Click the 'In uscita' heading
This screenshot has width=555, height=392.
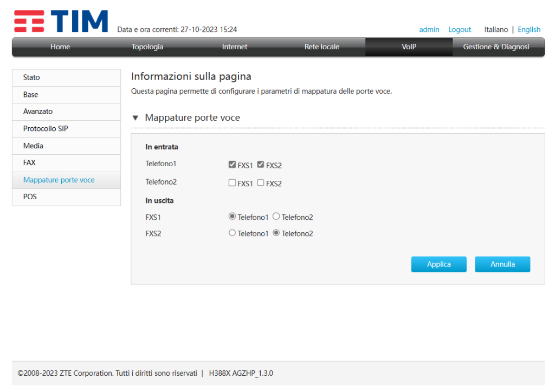click(159, 201)
